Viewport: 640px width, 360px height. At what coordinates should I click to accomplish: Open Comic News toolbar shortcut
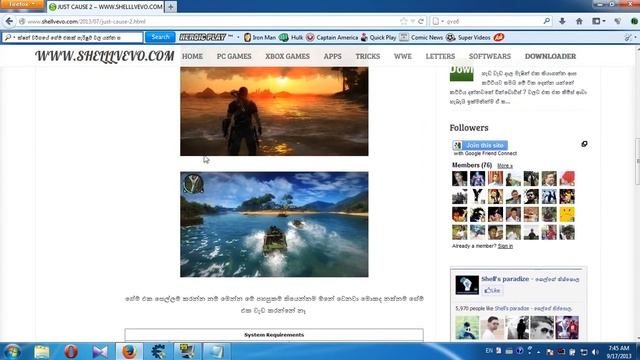pyautogui.click(x=421, y=38)
